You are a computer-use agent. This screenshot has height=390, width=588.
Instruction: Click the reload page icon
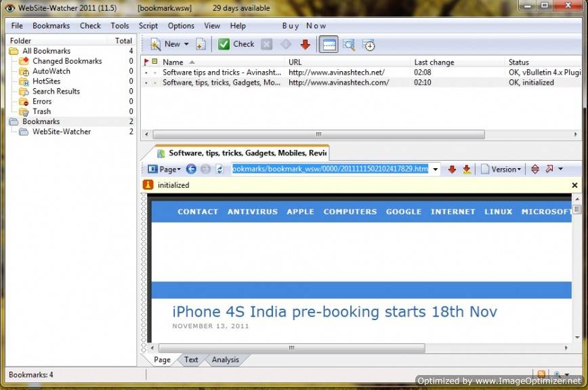pyautogui.click(x=219, y=170)
